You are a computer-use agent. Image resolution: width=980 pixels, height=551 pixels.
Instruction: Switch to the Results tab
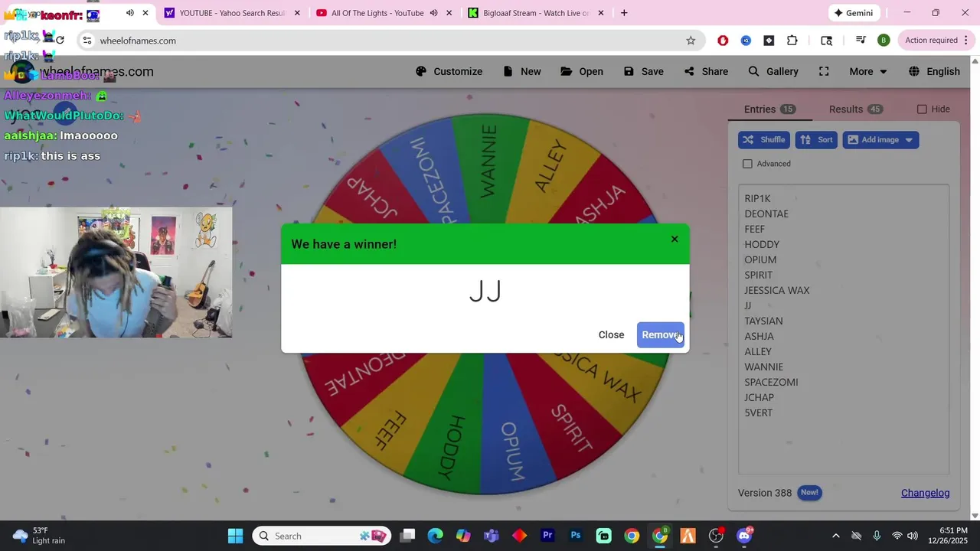pyautogui.click(x=855, y=109)
